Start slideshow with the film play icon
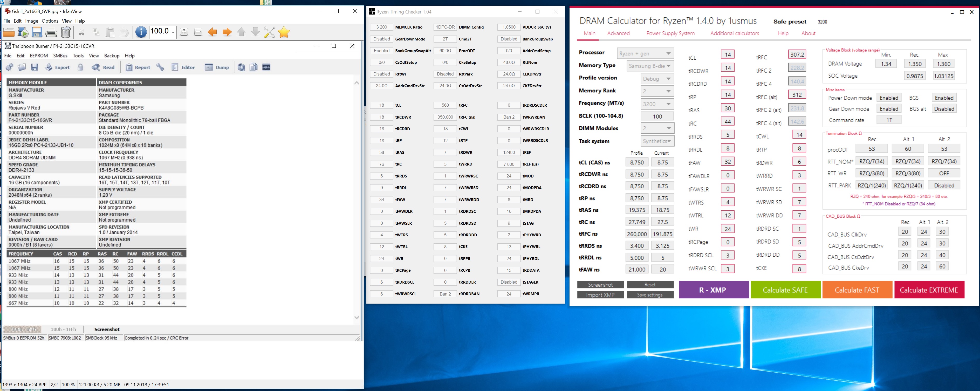Viewport: 980px width, 391px height. point(23,32)
